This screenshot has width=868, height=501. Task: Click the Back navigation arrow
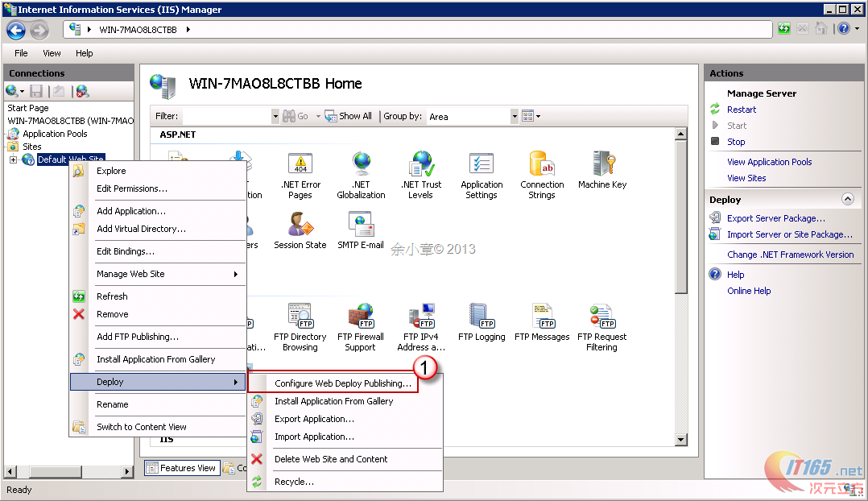tap(16, 30)
